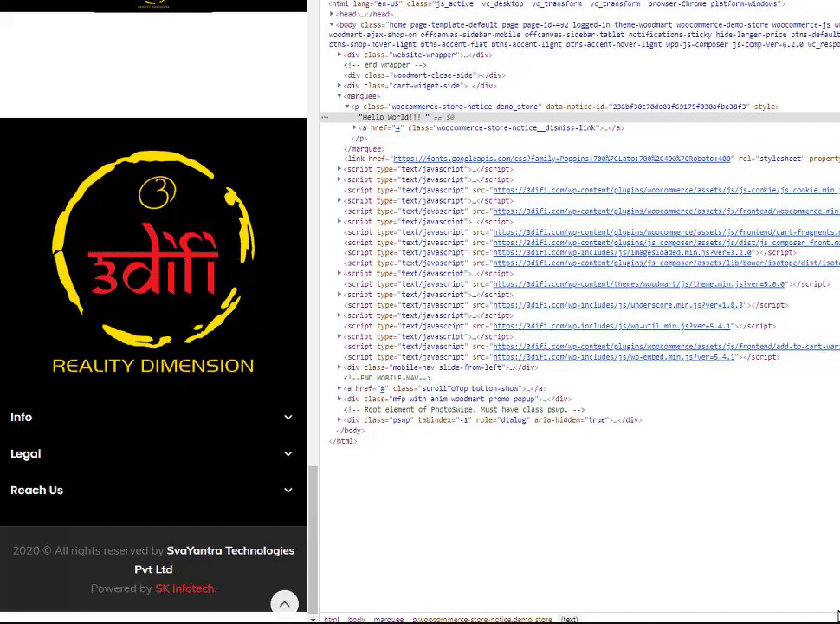Expand the Info footer section chevron

(288, 417)
